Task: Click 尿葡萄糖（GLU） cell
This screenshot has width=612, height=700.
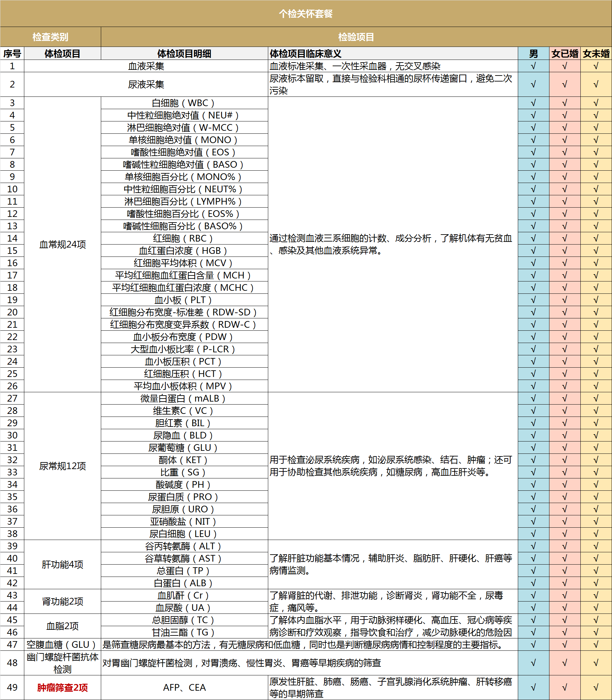Action: click(184, 448)
